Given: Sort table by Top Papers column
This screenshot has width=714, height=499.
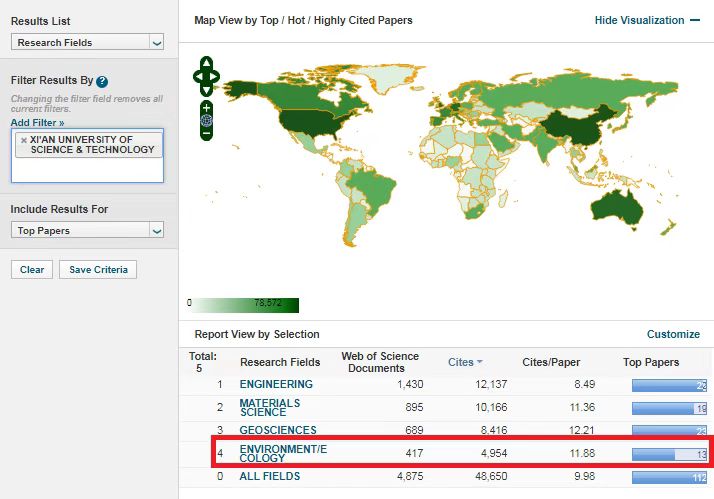Looking at the screenshot, I should pos(650,362).
